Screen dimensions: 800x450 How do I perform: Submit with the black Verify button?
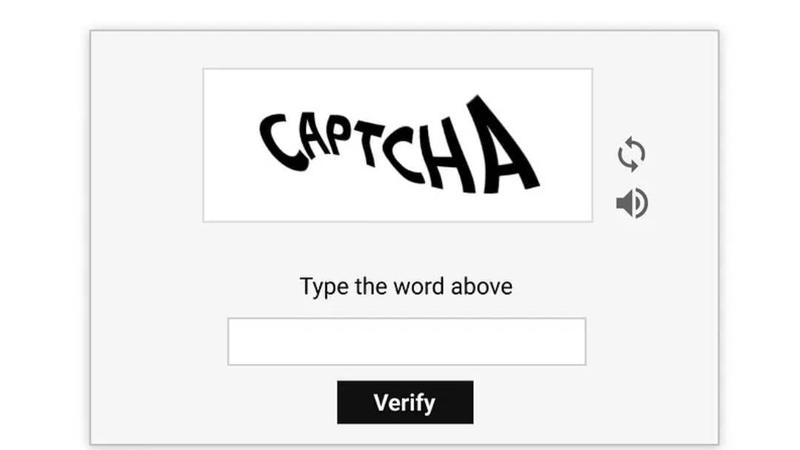coord(405,402)
